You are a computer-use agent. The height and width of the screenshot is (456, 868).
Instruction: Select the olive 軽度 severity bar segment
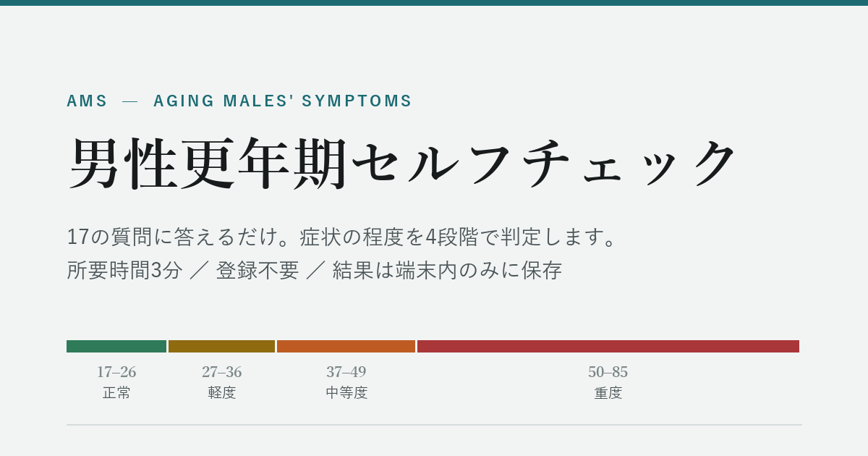[x=221, y=346]
